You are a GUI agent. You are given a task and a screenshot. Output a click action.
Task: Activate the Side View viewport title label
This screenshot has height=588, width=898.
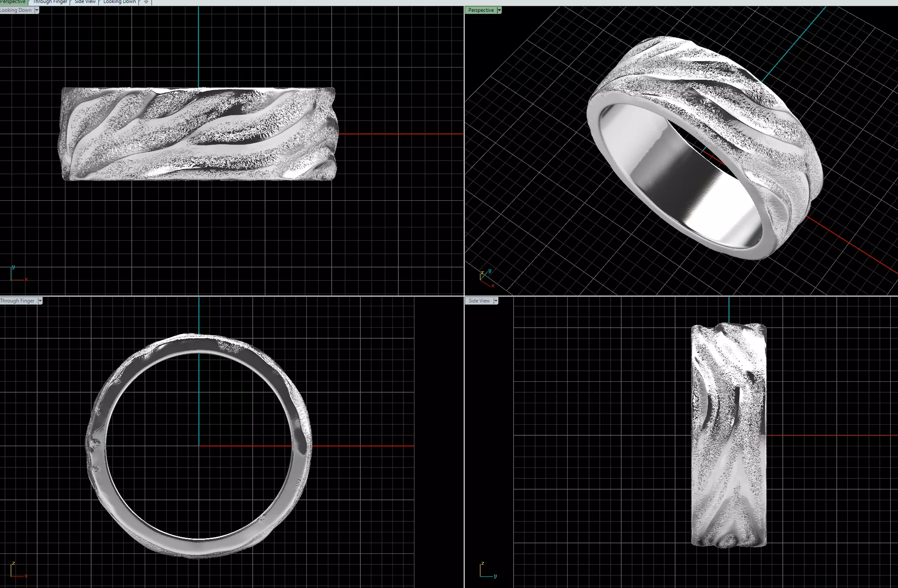(x=479, y=301)
